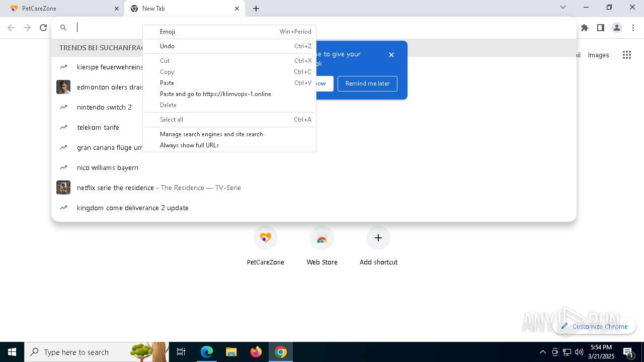
Task: Select suggestion netflix serie the residence
Action: (x=314, y=188)
